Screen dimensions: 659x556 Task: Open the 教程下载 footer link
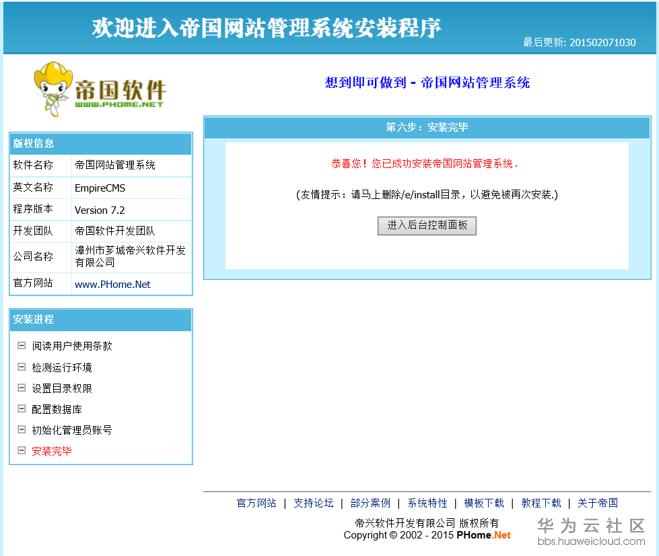[541, 503]
